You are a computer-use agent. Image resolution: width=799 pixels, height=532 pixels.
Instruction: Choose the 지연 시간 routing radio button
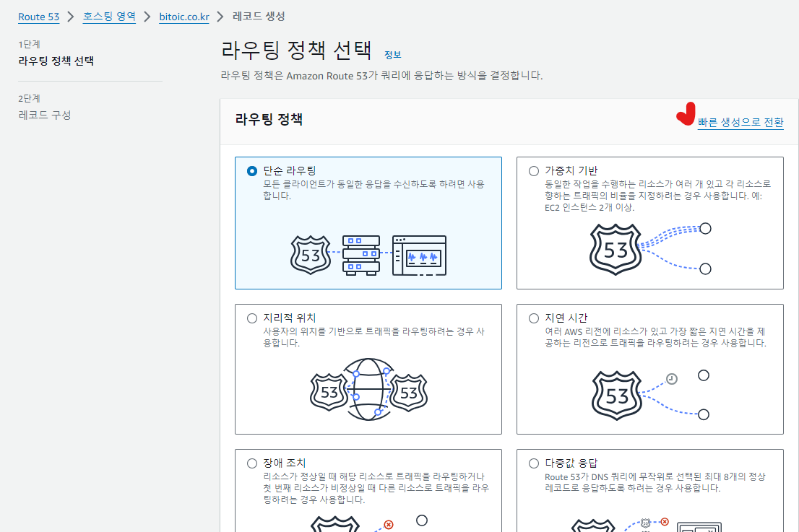[534, 318]
